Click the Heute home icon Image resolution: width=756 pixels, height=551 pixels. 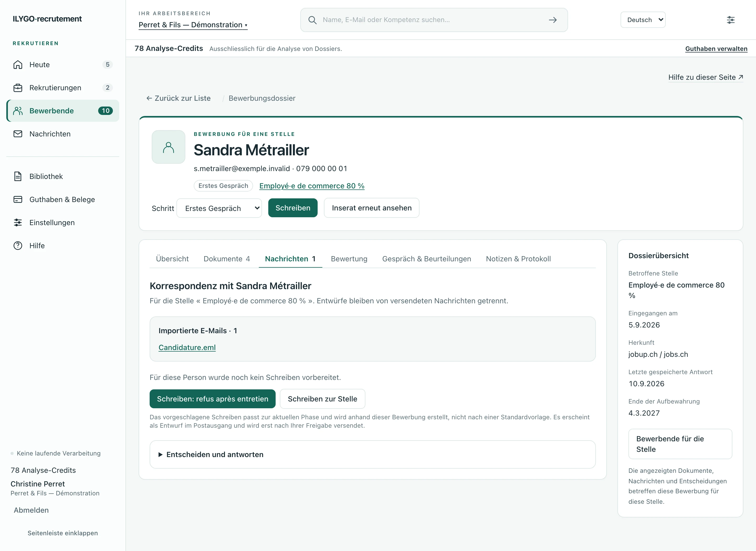(x=18, y=65)
